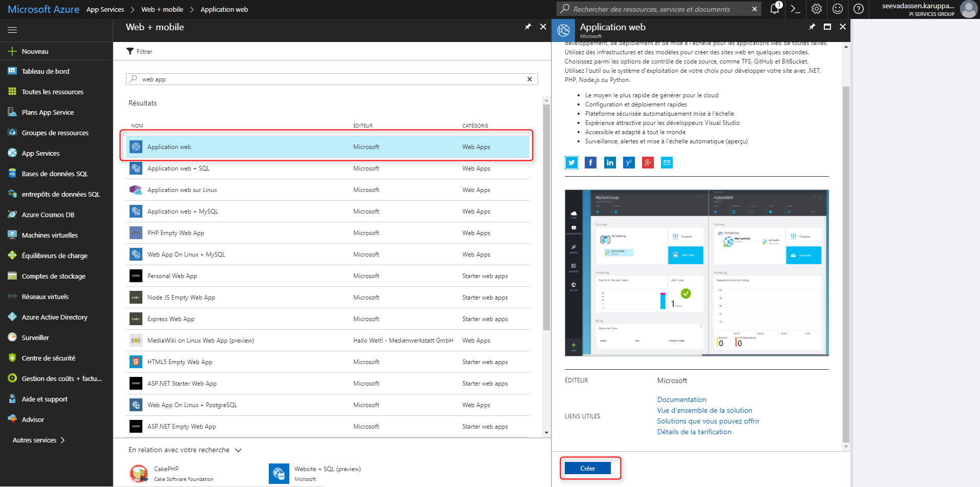Screen dimensions: 980x487
Task: Open Solutions que vous pouvez offrir link
Action: (x=708, y=421)
